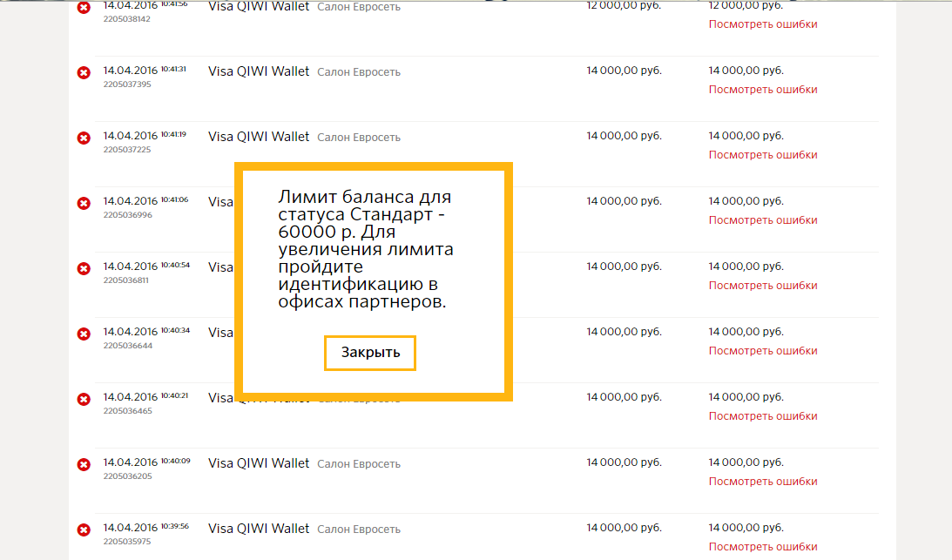Image resolution: width=952 pixels, height=560 pixels.
Task: Click the failed status icon for transaction 2205035975
Action: [84, 530]
